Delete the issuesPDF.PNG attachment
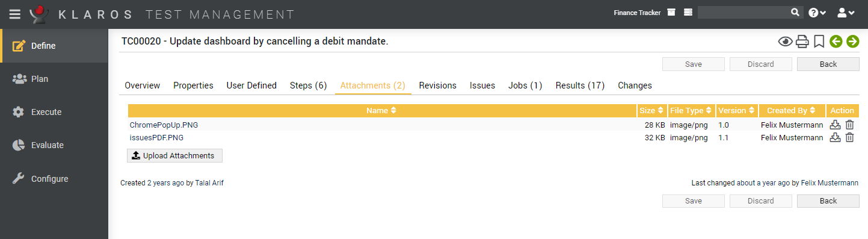 pos(849,137)
